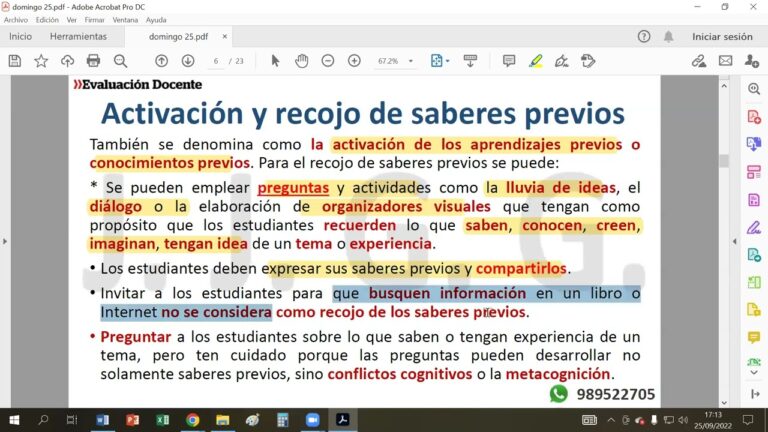
Task: Open Organize Pages tool in sidebar
Action: coord(754,172)
